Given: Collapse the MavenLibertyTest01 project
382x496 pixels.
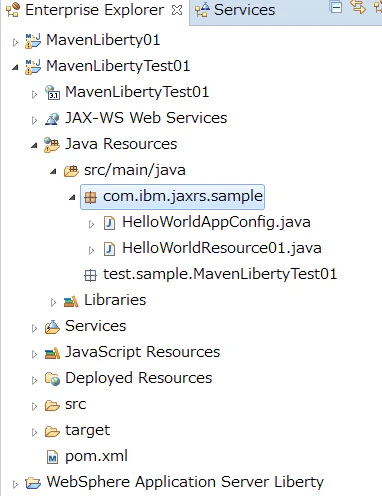Looking at the screenshot, I should click(x=15, y=68).
